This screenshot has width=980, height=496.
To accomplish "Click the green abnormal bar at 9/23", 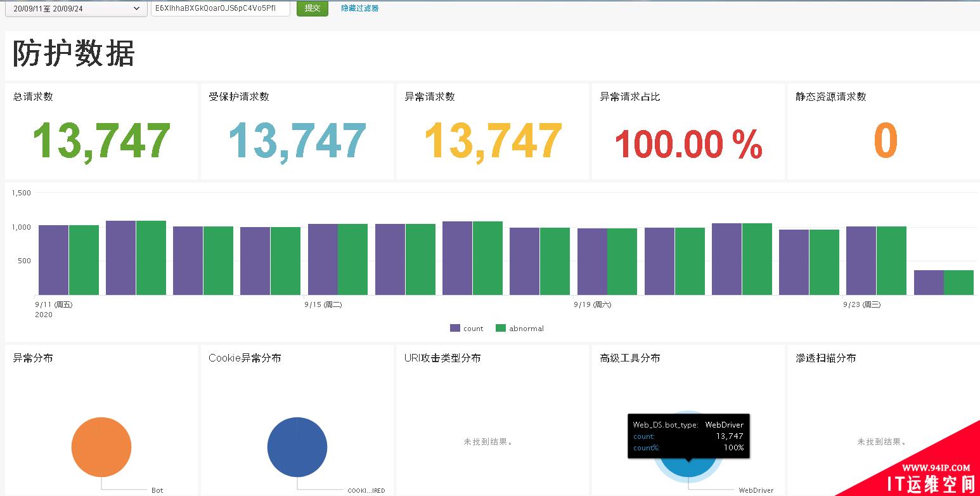I will pyautogui.click(x=891, y=261).
